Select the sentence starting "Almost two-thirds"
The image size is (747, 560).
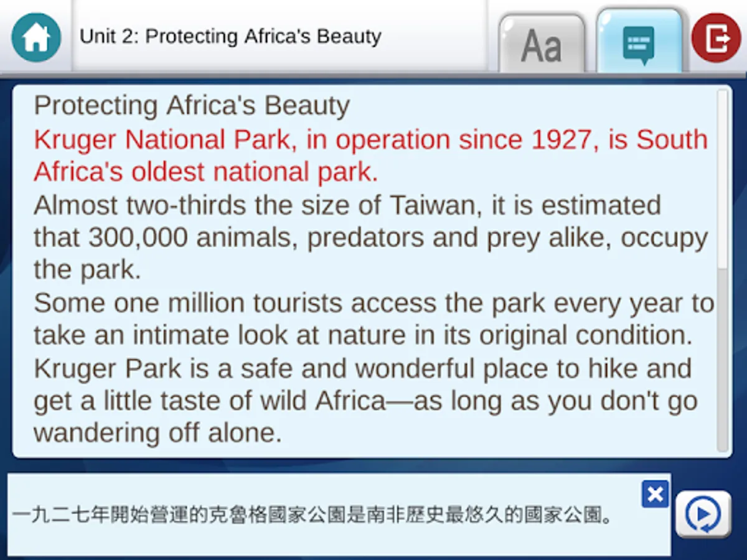(371, 237)
